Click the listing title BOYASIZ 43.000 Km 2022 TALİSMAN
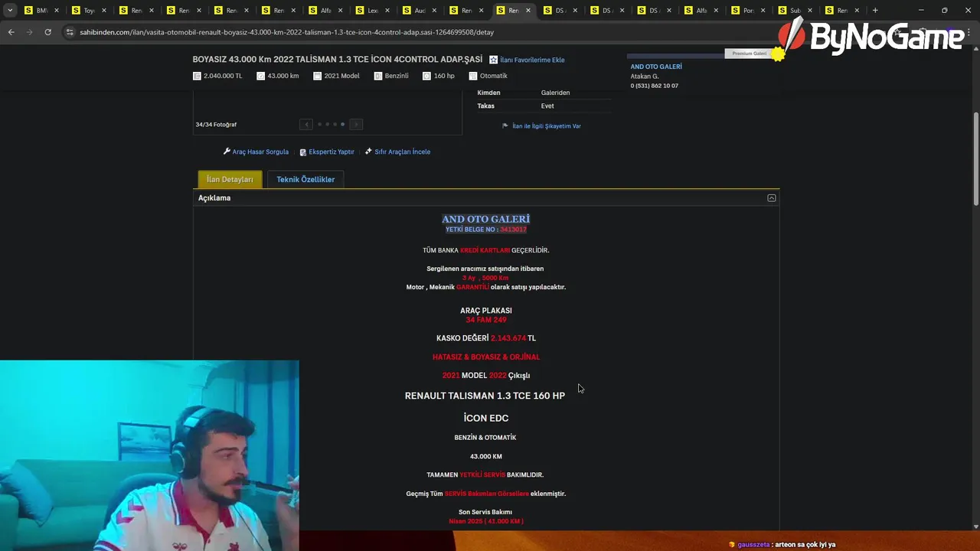The height and width of the screenshot is (551, 980). [338, 60]
